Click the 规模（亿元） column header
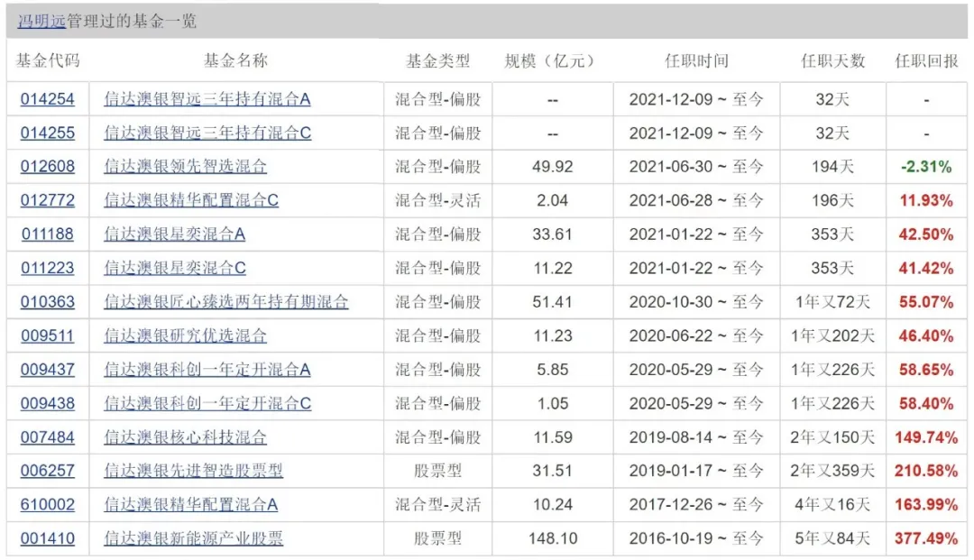The width and height of the screenshot is (974, 560). point(552,60)
